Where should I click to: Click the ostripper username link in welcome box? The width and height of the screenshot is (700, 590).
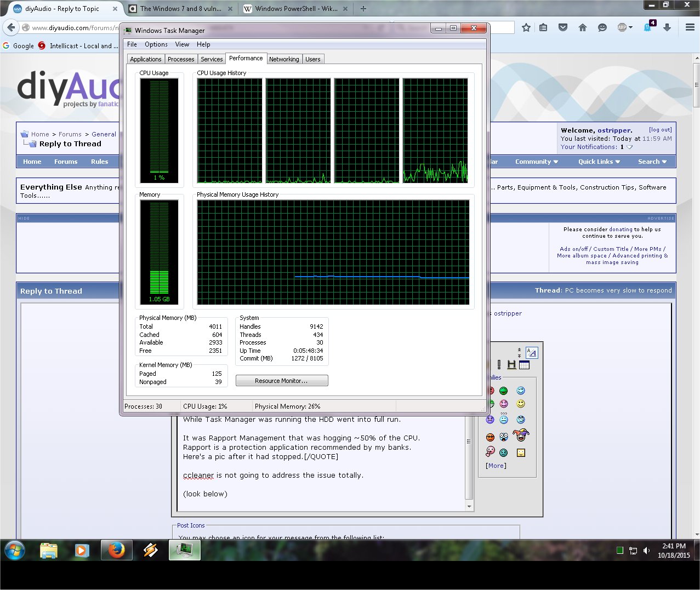(x=614, y=130)
